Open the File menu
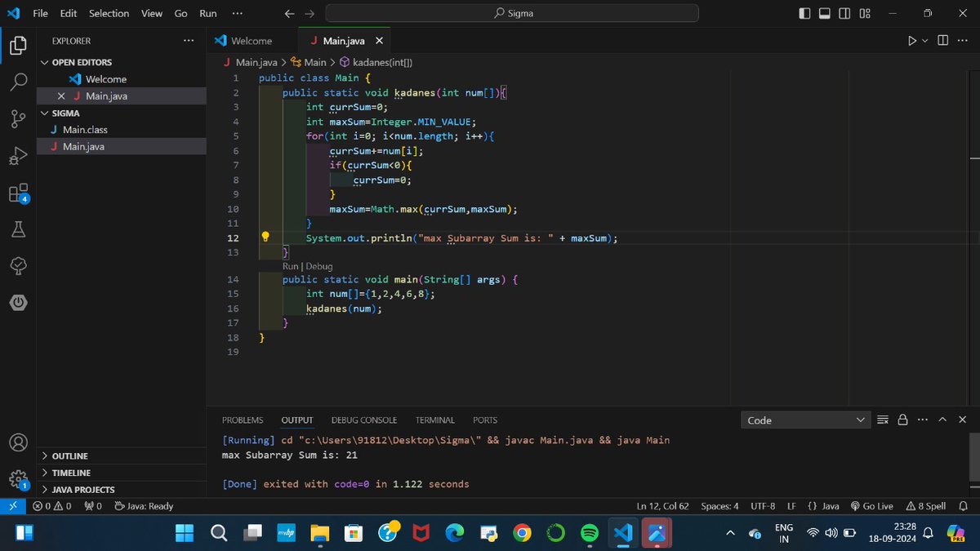This screenshot has width=980, height=551. [x=40, y=13]
